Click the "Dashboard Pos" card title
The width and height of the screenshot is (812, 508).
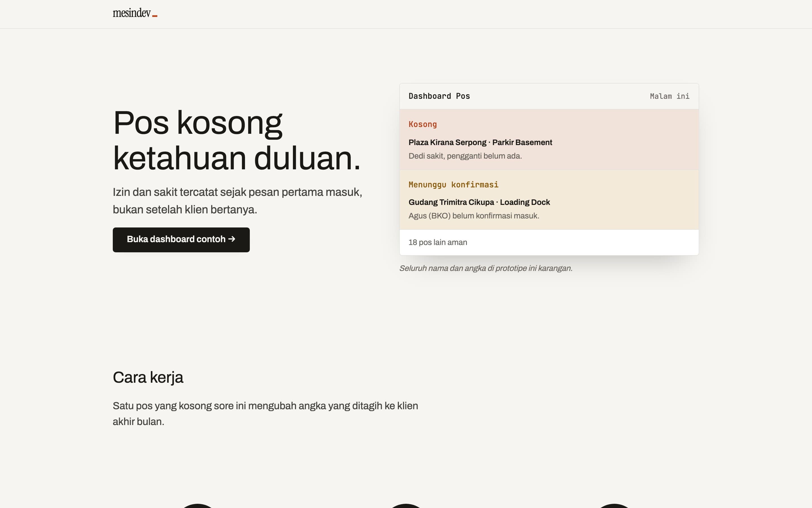click(439, 96)
